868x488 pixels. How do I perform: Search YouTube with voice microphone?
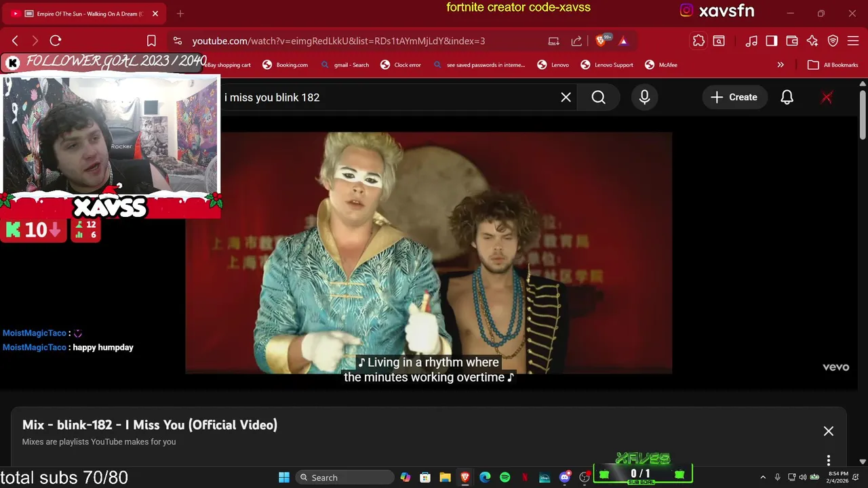pos(644,98)
